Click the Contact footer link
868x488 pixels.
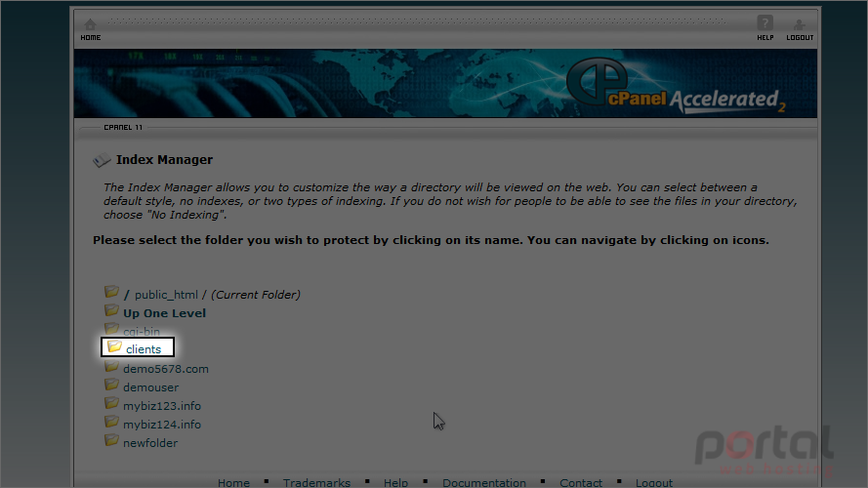(581, 482)
